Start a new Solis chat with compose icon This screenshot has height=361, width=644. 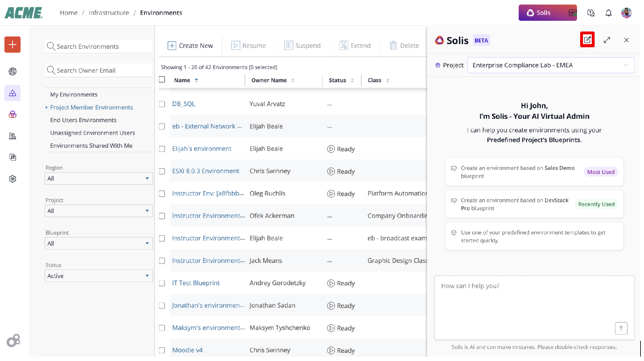coord(587,40)
